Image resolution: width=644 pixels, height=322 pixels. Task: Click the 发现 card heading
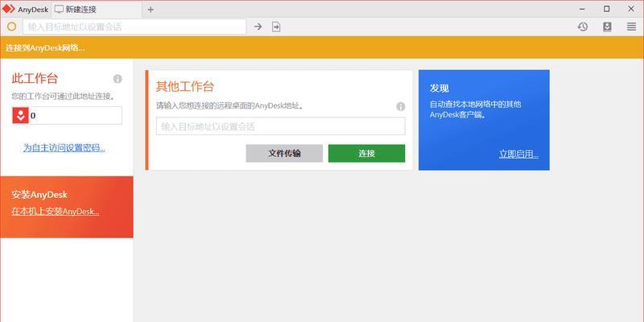coord(440,88)
